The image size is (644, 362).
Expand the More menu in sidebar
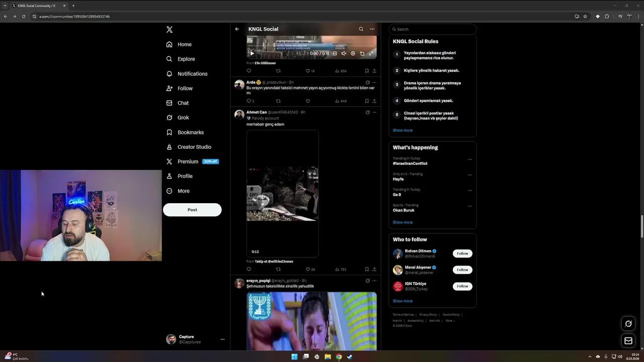[178, 191]
